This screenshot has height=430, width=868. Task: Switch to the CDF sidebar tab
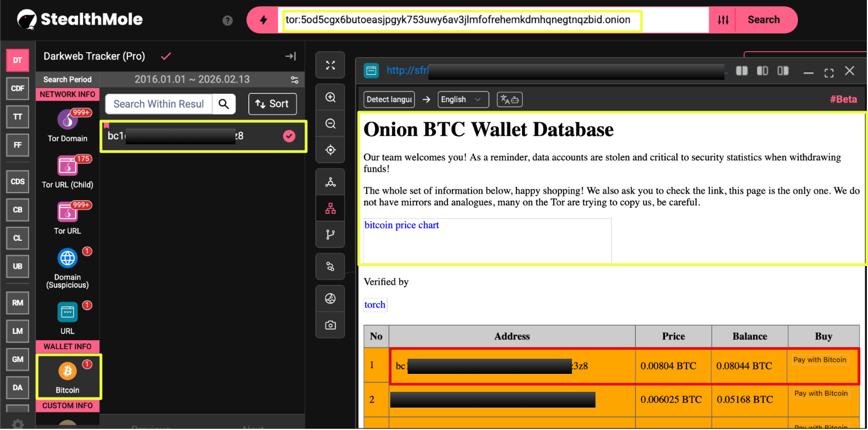tap(17, 88)
